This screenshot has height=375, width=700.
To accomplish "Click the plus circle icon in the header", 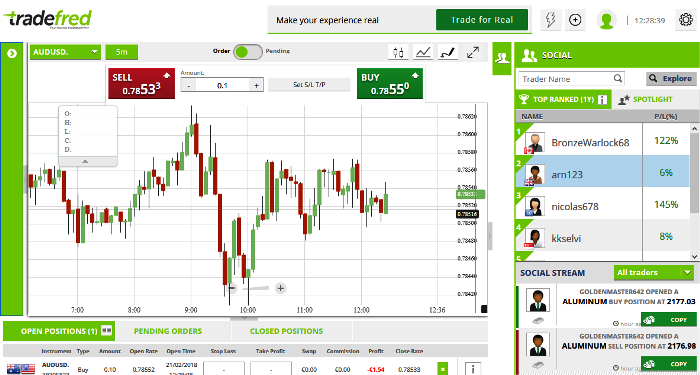I will pyautogui.click(x=575, y=20).
